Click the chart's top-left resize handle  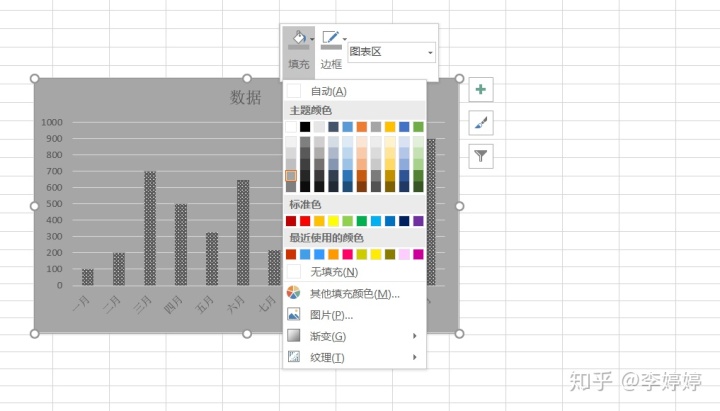coord(34,79)
